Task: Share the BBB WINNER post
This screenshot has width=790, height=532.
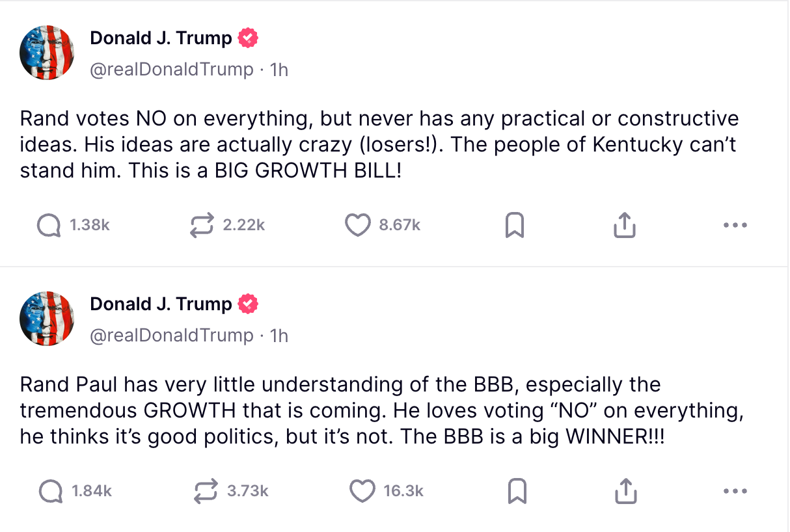Action: point(625,491)
